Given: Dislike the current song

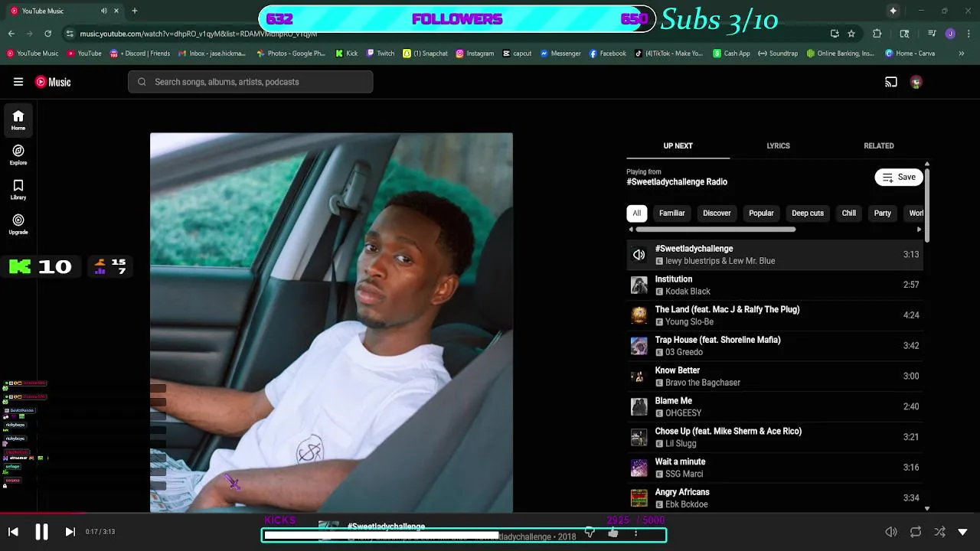Looking at the screenshot, I should coord(590,532).
